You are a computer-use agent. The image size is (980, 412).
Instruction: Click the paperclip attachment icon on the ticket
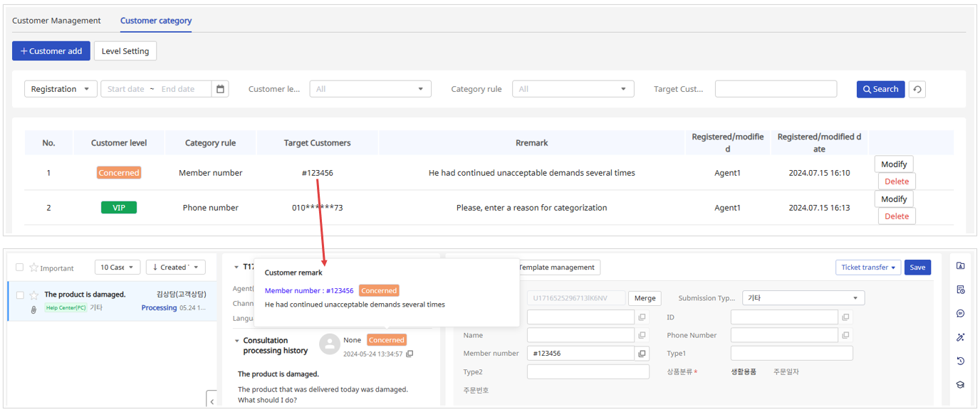click(x=33, y=310)
